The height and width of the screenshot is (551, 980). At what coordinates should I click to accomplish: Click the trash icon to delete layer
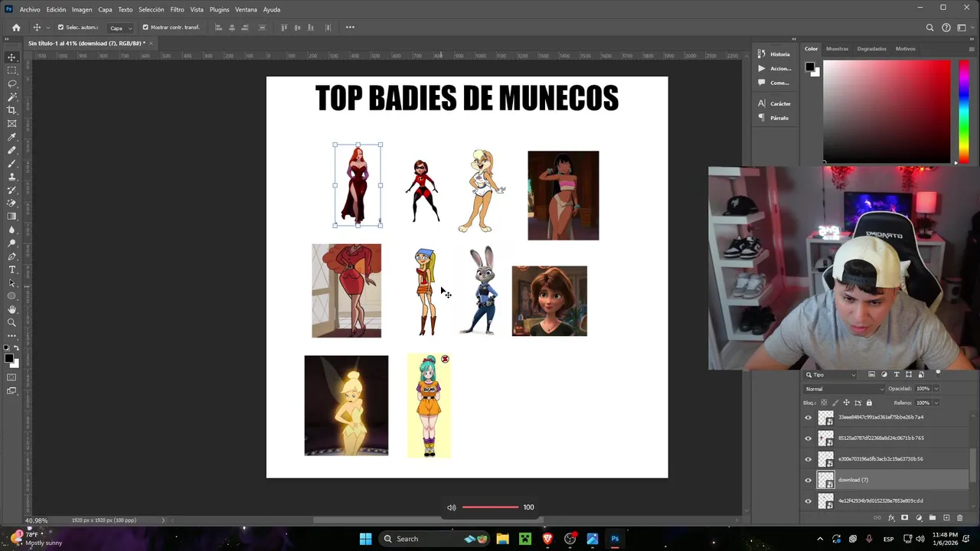[x=959, y=518]
